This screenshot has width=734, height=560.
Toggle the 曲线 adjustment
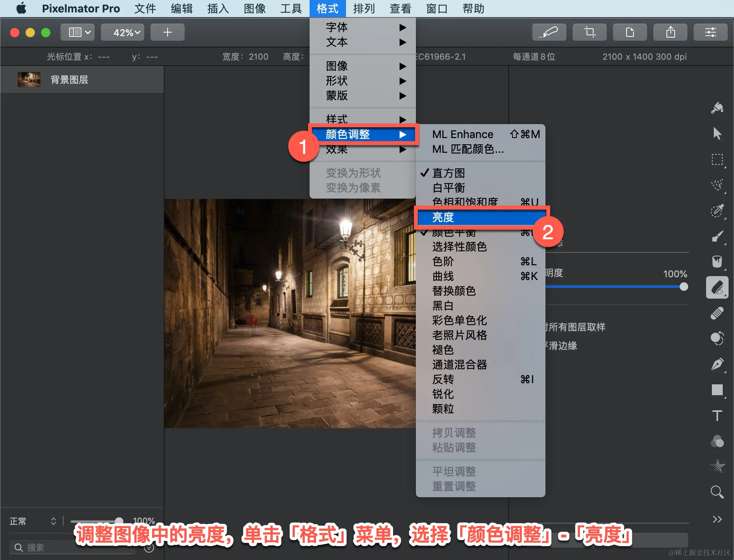pyautogui.click(x=480, y=276)
